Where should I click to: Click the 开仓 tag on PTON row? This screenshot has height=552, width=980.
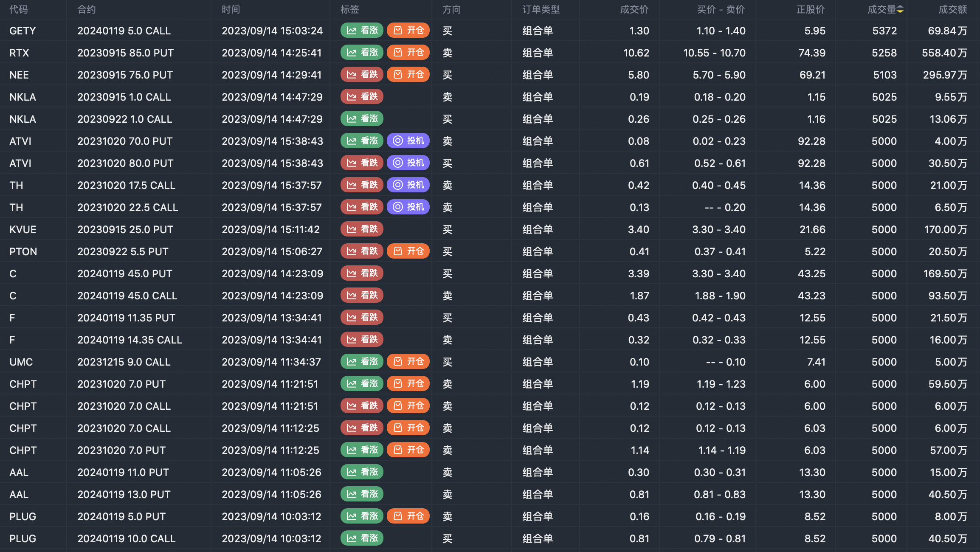click(x=408, y=251)
